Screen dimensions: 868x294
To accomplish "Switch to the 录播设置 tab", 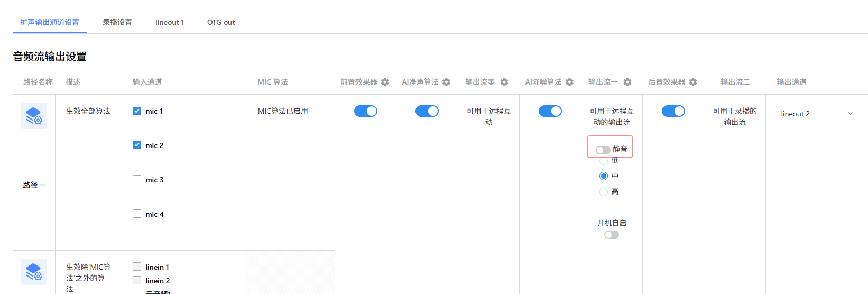I will click(117, 22).
